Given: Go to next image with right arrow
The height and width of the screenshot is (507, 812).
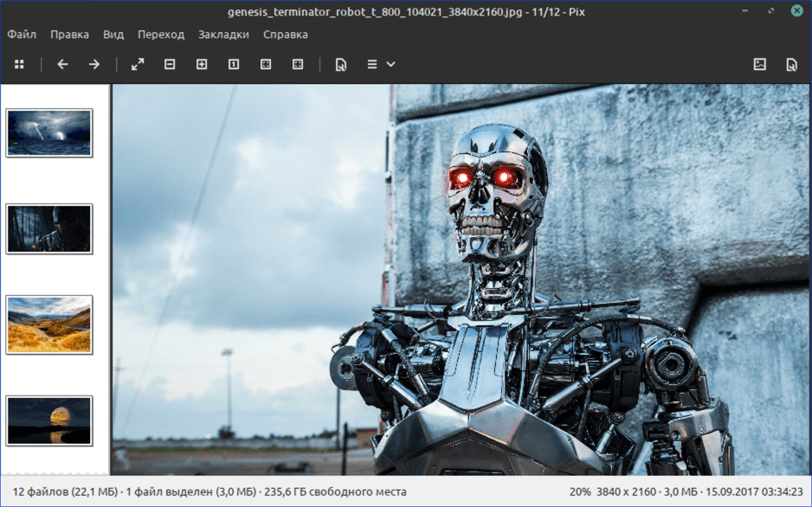Looking at the screenshot, I should tap(94, 64).
